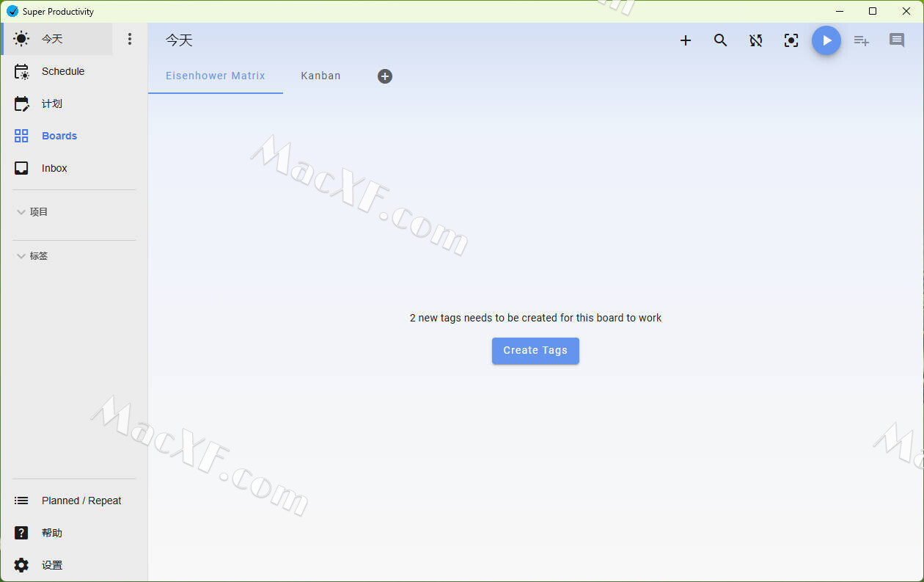Open Planned / Repeat list

click(x=74, y=501)
